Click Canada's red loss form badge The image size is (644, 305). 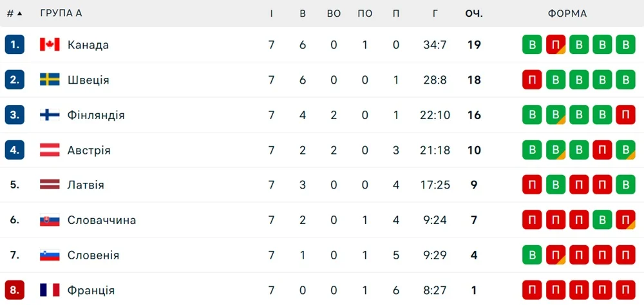(556, 45)
